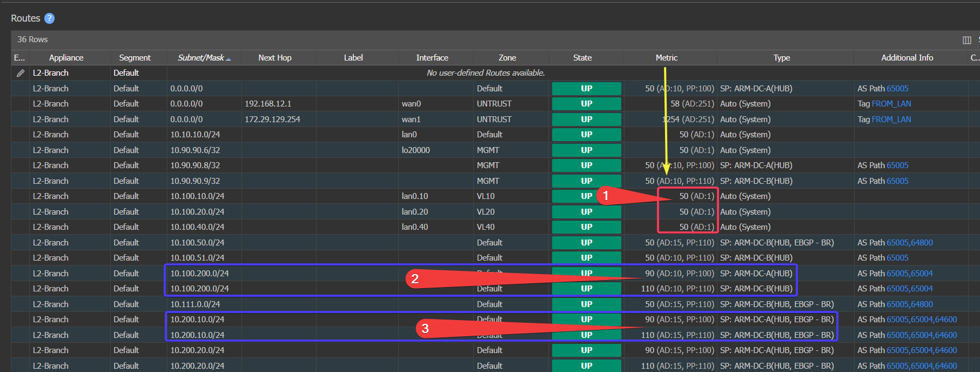Viewport: 980px width, 372px height.
Task: Open AS Path 65005 link for 10.90.90.8/32
Action: click(897, 165)
